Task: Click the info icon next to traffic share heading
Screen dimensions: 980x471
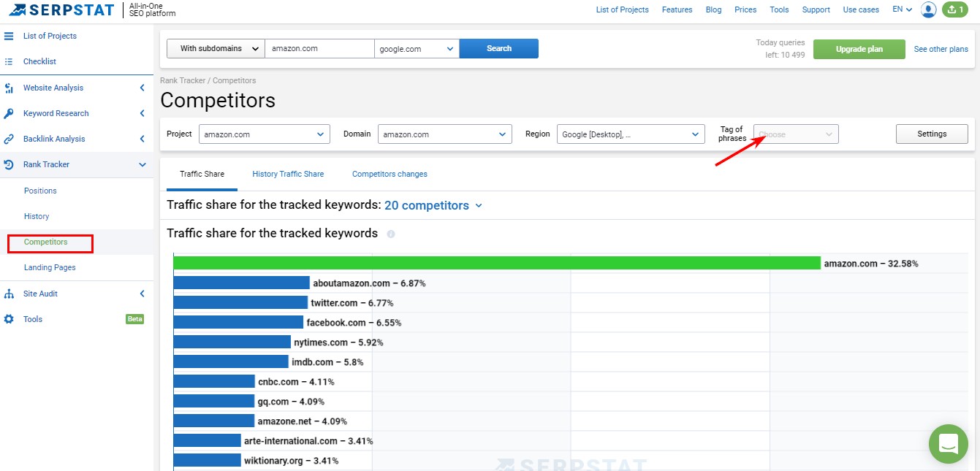Action: click(391, 234)
